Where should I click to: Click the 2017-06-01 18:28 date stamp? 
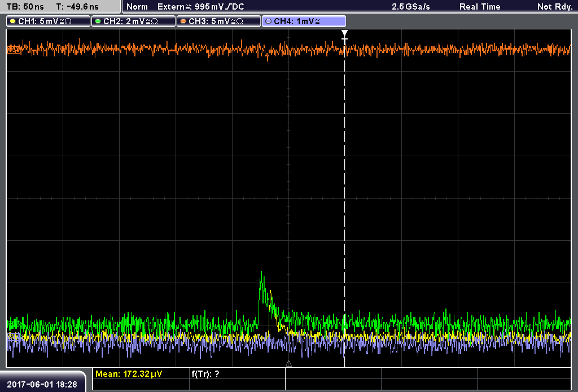(x=42, y=384)
